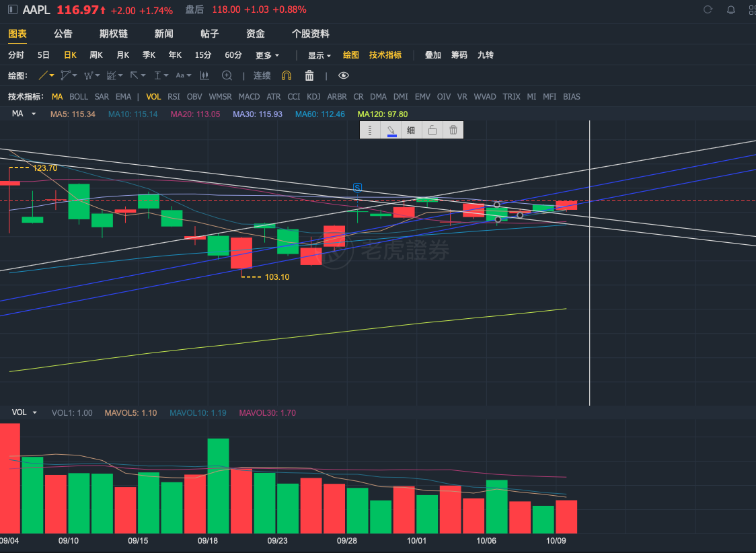Open the 个股资料 tab
Viewport: 756px width, 553px height.
coord(311,34)
